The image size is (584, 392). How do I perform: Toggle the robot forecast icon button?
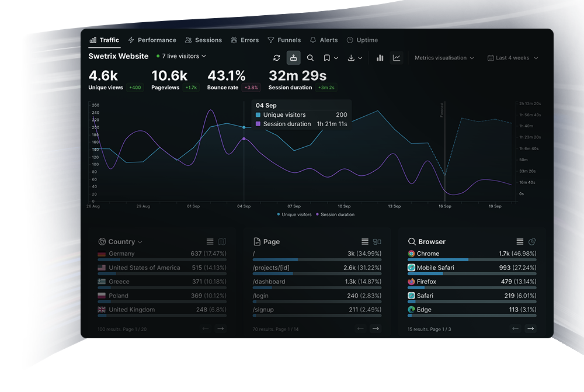click(294, 58)
